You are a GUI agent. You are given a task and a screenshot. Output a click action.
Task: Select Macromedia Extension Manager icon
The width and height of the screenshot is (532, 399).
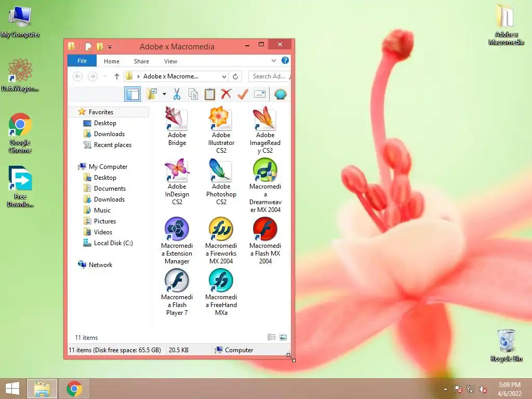pyautogui.click(x=177, y=241)
